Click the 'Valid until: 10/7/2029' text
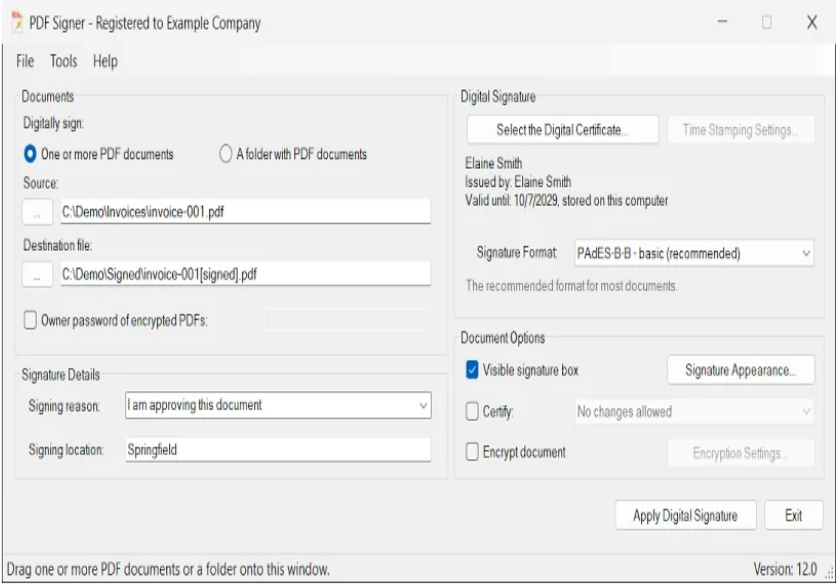 pyautogui.click(x=511, y=201)
